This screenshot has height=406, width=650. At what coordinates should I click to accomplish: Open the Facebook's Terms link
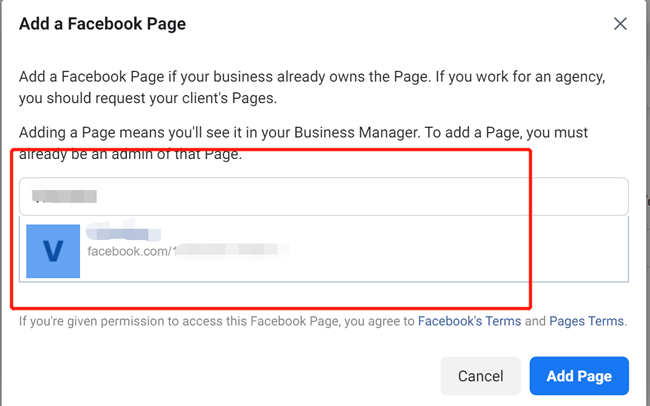click(x=468, y=322)
